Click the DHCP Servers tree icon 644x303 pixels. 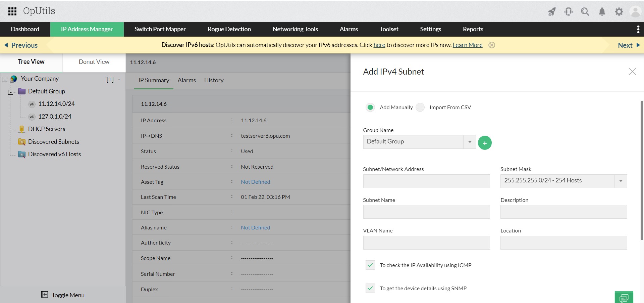click(x=21, y=129)
